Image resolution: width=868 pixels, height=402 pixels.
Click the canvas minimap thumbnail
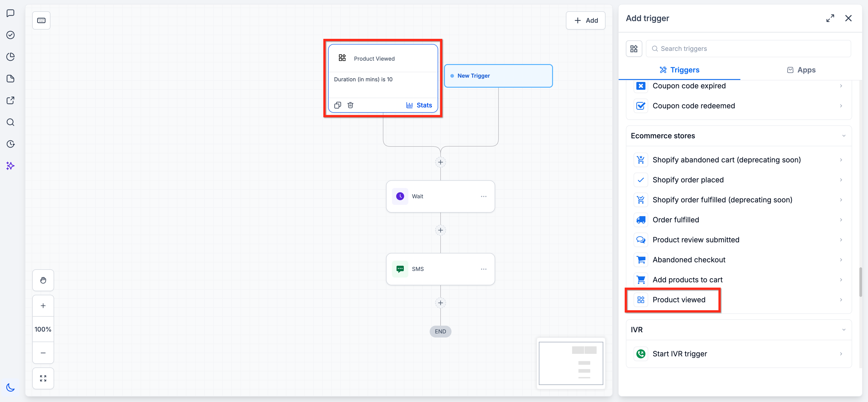pyautogui.click(x=571, y=363)
